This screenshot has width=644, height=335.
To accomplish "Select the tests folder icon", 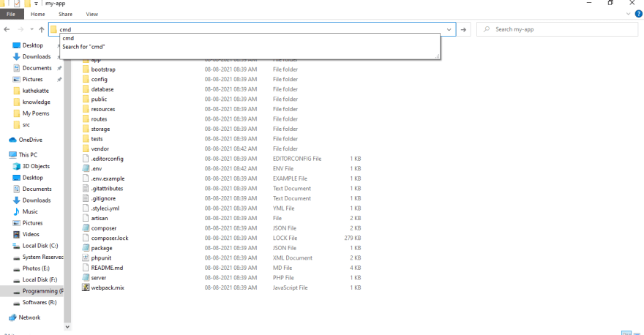I will click(x=86, y=139).
